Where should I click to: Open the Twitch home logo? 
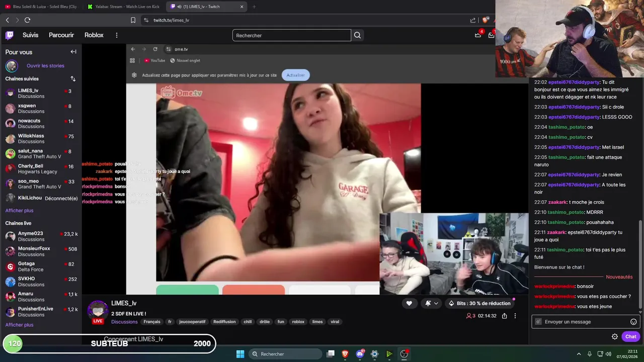coord(10,35)
